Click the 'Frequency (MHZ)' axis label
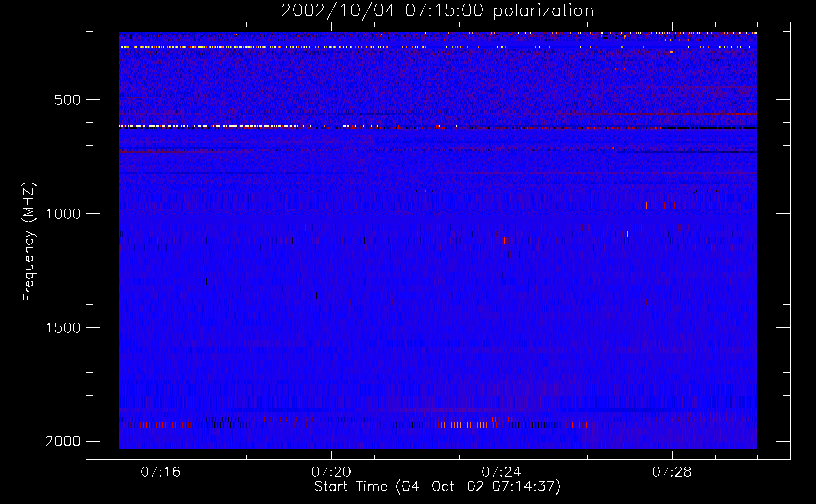The image size is (816, 504). pyautogui.click(x=29, y=242)
